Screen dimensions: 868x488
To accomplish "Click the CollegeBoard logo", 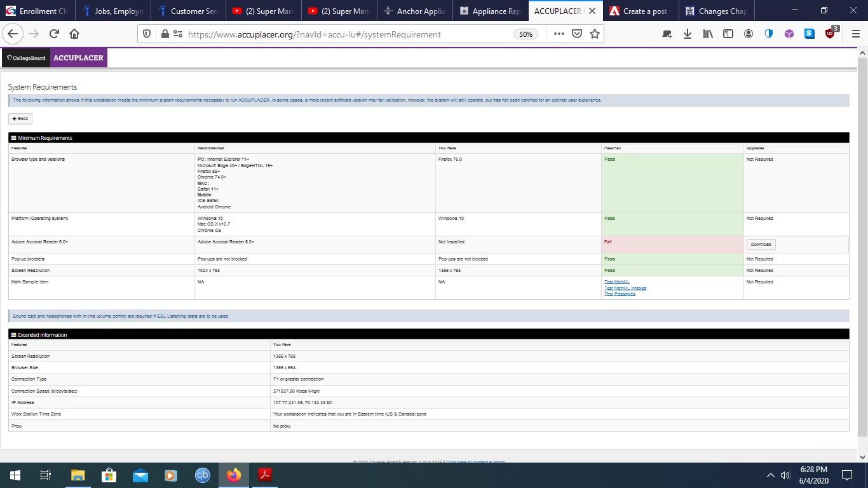I will [x=26, y=58].
